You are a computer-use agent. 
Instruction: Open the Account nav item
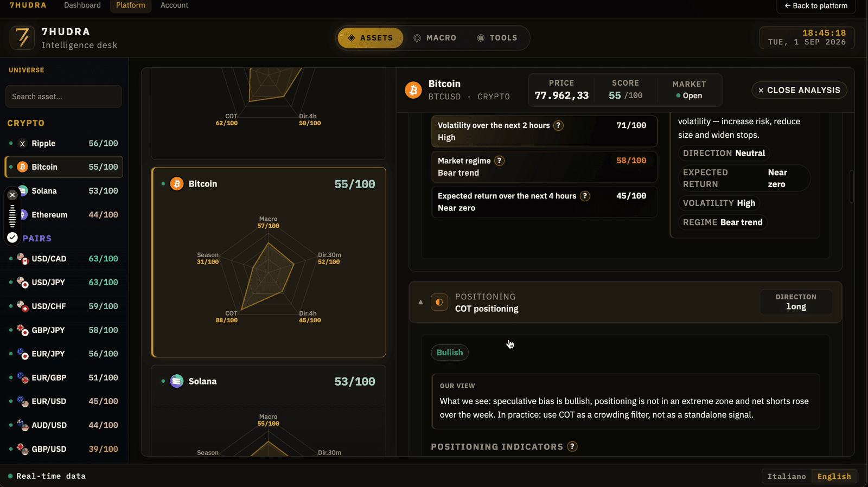pyautogui.click(x=174, y=5)
